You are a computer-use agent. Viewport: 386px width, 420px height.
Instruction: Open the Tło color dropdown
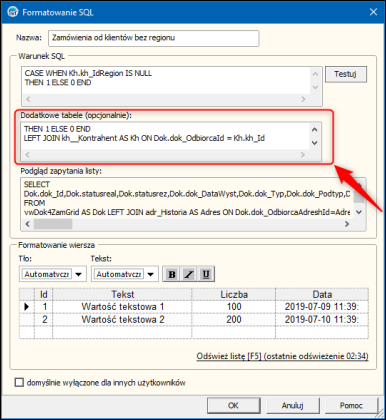[x=79, y=274]
